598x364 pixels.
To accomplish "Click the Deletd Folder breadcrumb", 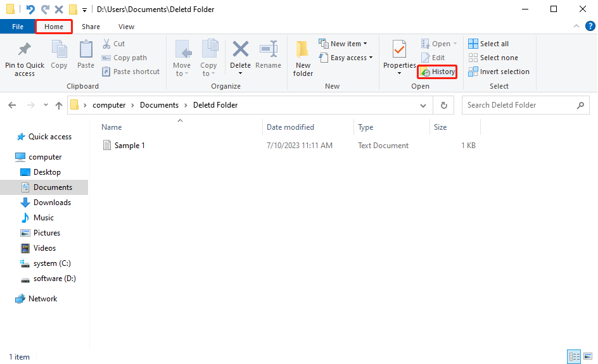I will tap(215, 105).
